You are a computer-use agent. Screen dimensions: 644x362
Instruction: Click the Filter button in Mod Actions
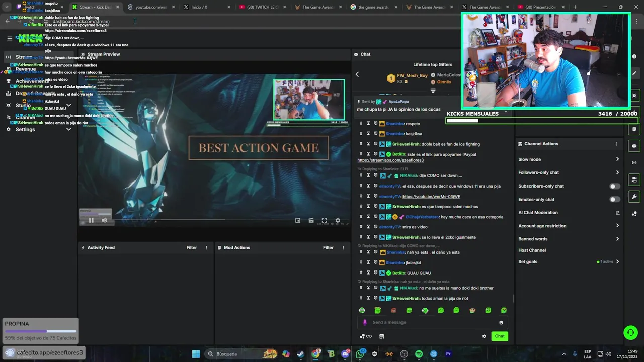pyautogui.click(x=328, y=248)
